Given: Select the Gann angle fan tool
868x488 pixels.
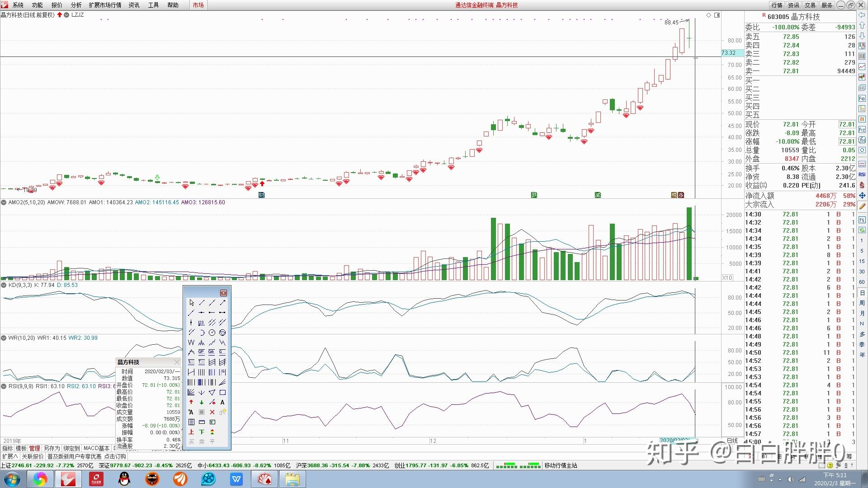Looking at the screenshot, I should (x=191, y=392).
